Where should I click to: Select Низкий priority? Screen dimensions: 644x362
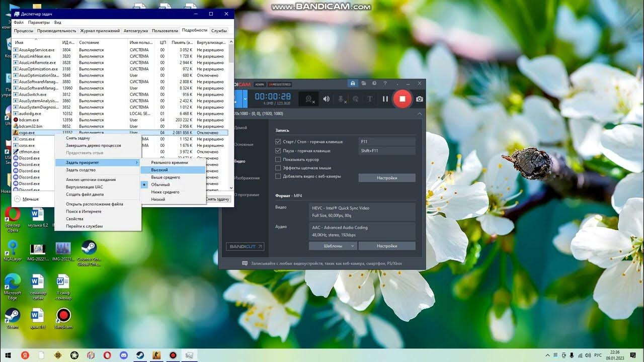click(x=173, y=200)
